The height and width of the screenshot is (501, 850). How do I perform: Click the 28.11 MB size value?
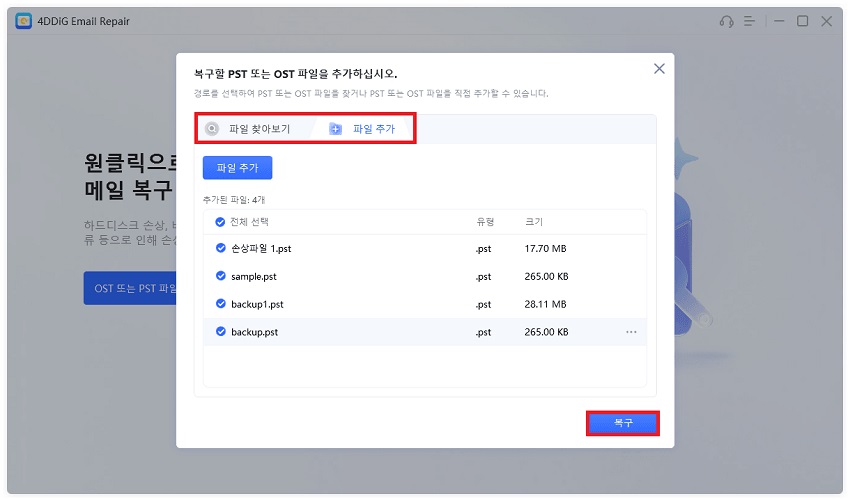pyautogui.click(x=545, y=304)
